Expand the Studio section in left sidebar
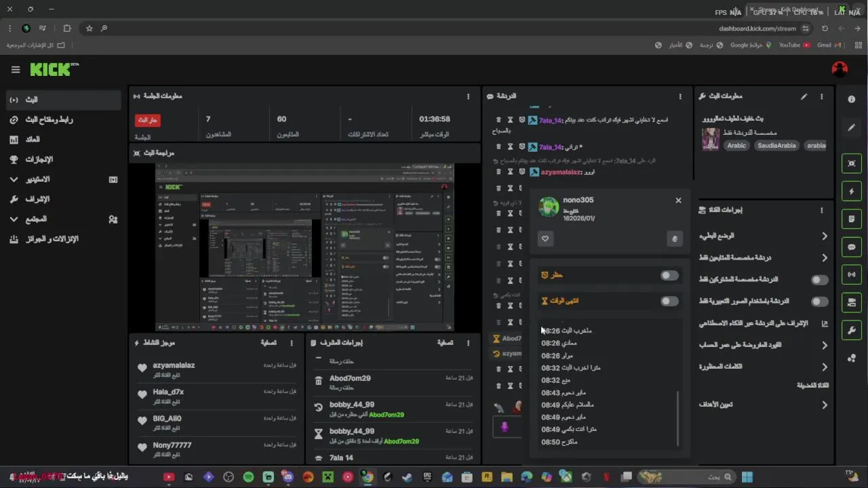This screenshot has width=868, height=488. [x=14, y=180]
